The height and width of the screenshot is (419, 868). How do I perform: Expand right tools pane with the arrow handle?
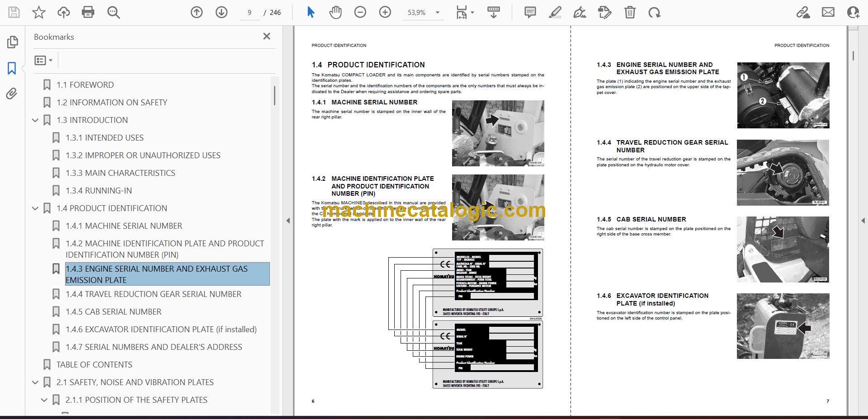(863, 221)
